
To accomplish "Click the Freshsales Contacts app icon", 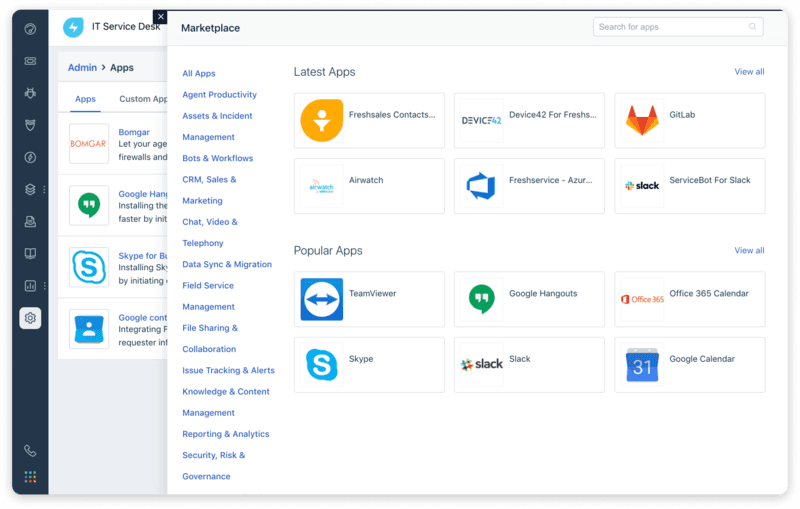I will click(x=321, y=120).
